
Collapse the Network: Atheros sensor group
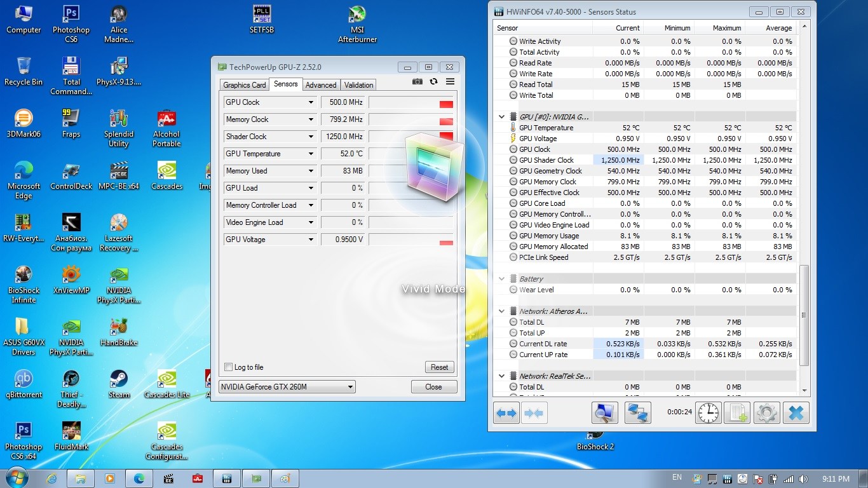(501, 311)
